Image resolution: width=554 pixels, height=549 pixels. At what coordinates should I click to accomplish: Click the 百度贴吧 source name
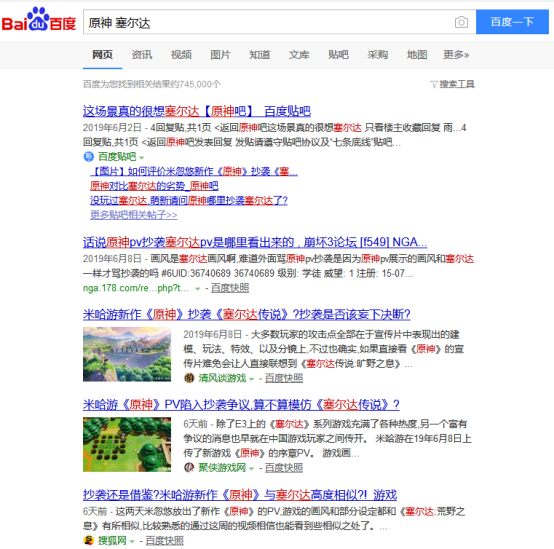click(x=117, y=156)
